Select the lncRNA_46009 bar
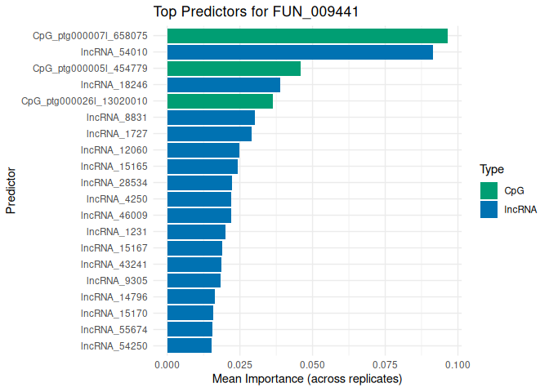549x392 pixels. [199, 216]
